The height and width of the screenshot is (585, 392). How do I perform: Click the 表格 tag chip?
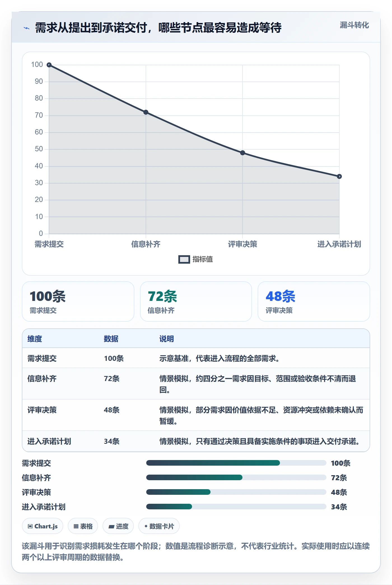point(83,526)
